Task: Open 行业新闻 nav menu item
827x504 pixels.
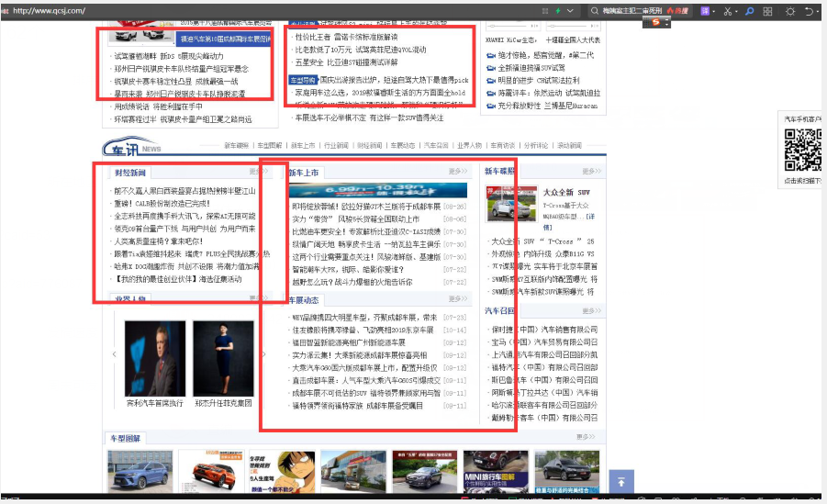Action: click(x=336, y=146)
